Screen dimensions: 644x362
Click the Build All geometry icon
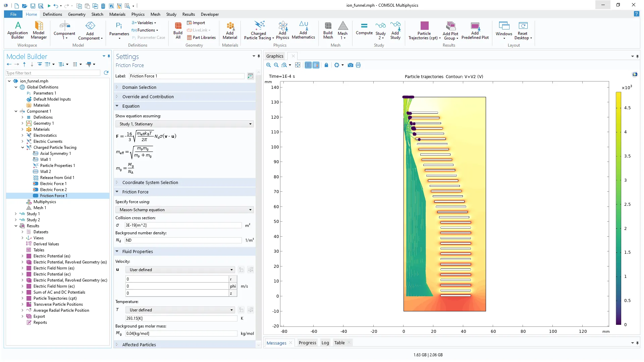tap(178, 29)
